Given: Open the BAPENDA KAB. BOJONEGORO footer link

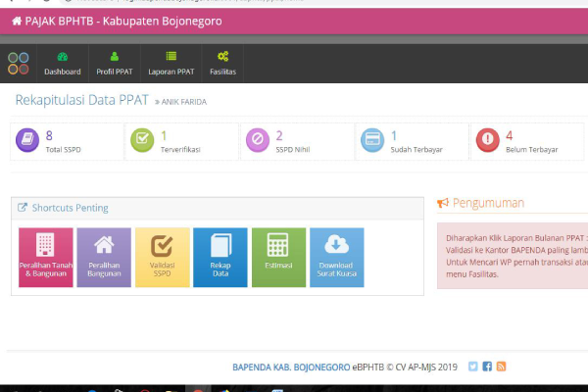Looking at the screenshot, I should click(x=291, y=367).
